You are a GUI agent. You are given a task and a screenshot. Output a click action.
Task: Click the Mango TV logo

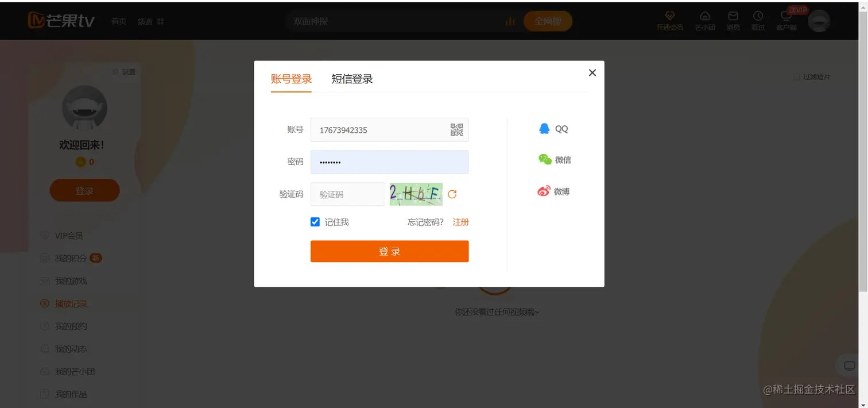click(x=61, y=21)
